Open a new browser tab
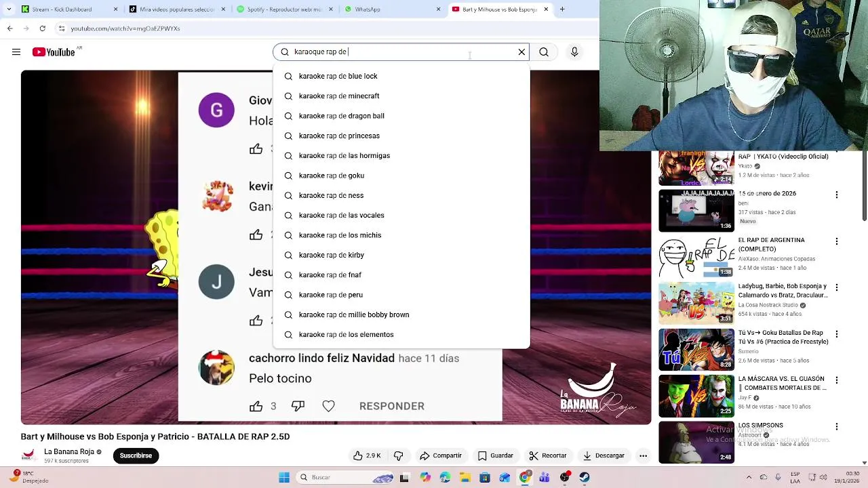Viewport: 868px width, 488px height. click(x=562, y=9)
